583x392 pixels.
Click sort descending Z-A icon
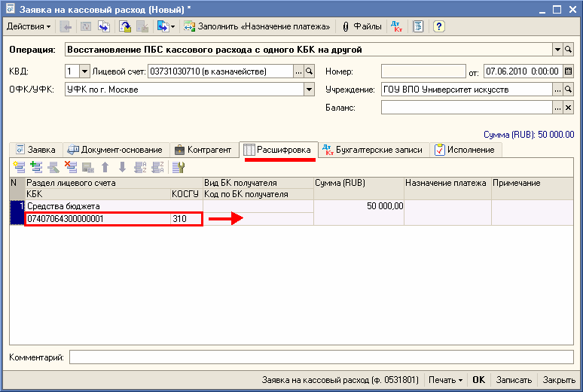[157, 168]
